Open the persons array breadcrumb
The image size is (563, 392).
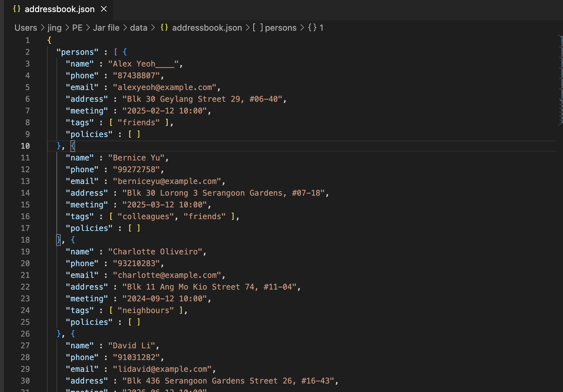coord(281,28)
